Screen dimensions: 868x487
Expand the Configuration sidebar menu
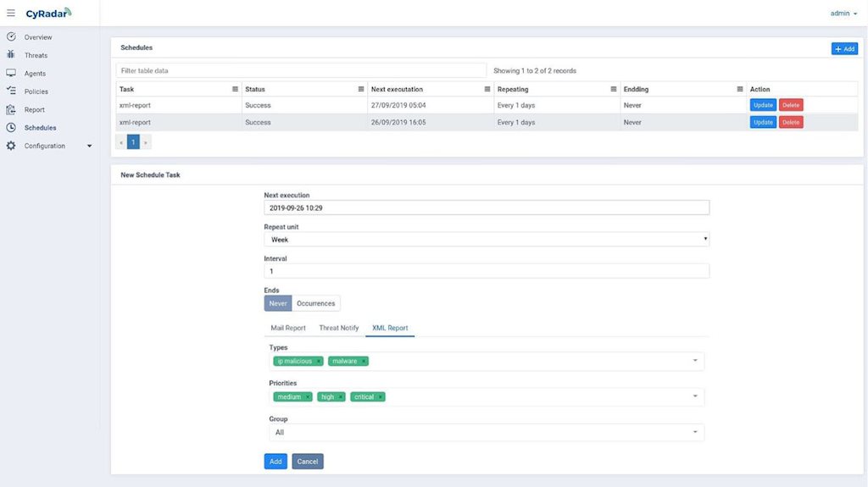(x=90, y=146)
